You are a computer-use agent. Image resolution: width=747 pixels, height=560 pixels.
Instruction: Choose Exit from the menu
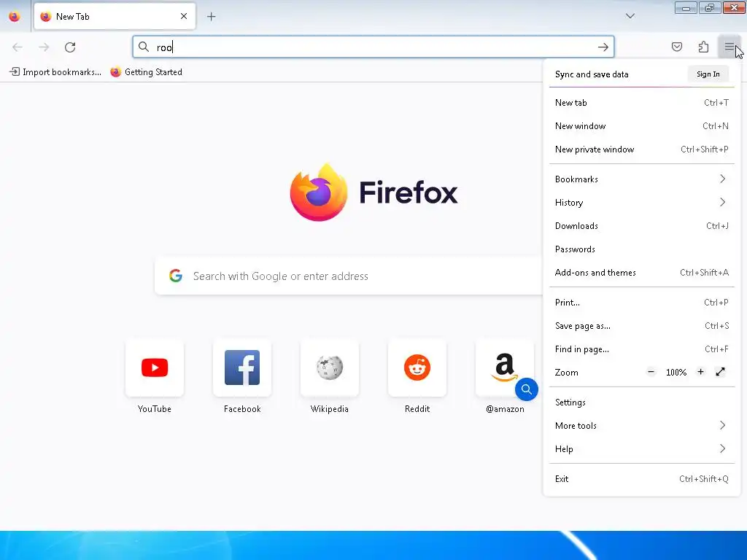click(642, 479)
